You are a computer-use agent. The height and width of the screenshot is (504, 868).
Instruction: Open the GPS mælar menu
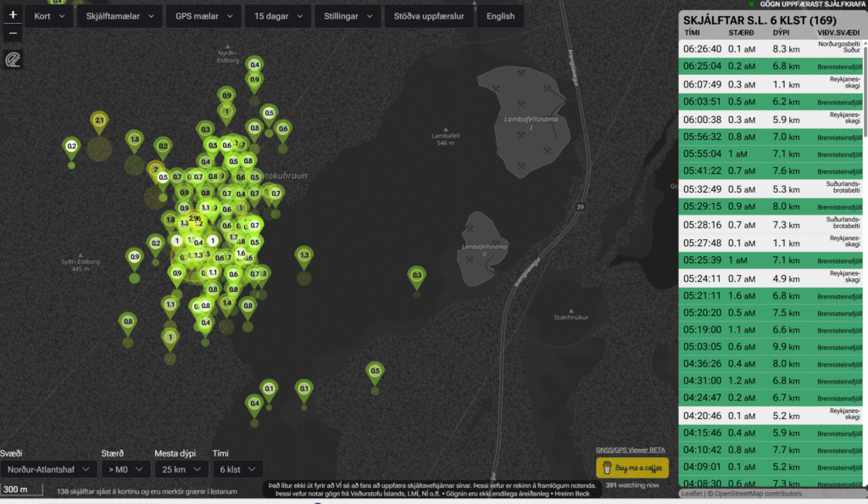click(203, 16)
